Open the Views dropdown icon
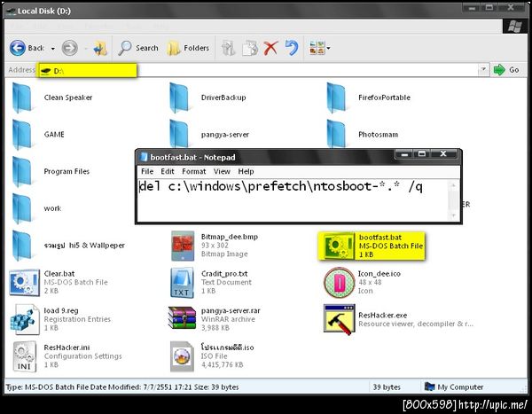This screenshot has height=414, width=532. coord(319,48)
